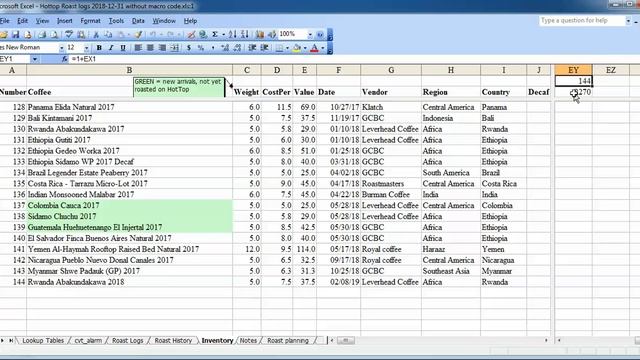Click the Undo arrow icon
The height and width of the screenshot is (360, 640).
(153, 35)
